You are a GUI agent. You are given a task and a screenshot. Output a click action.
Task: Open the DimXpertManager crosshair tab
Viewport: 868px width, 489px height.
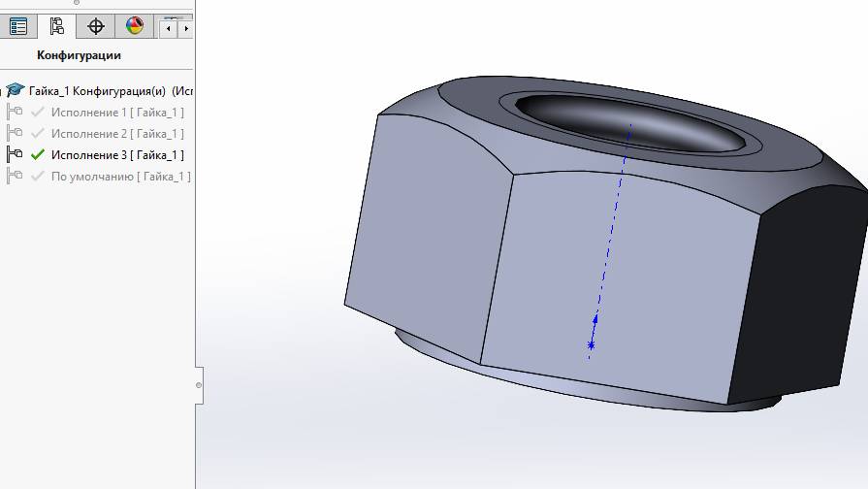click(96, 26)
